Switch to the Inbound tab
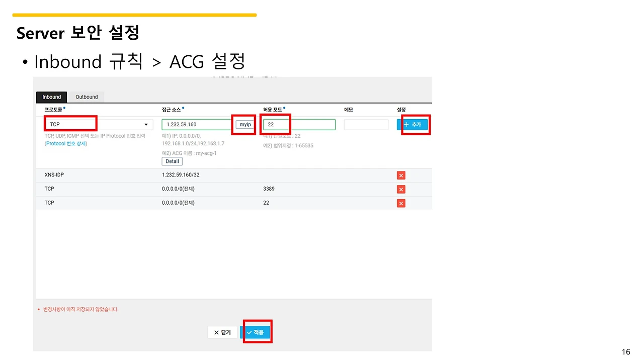644x362 pixels. click(x=51, y=97)
